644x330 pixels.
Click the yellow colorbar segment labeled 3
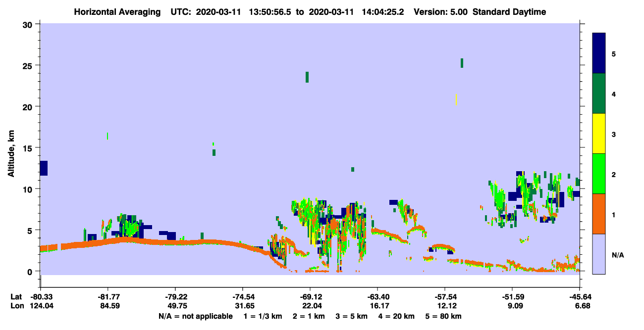tap(599, 134)
